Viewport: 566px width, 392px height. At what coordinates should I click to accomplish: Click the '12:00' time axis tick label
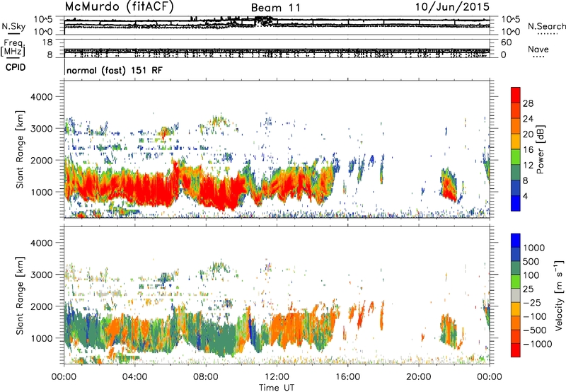tap(277, 377)
